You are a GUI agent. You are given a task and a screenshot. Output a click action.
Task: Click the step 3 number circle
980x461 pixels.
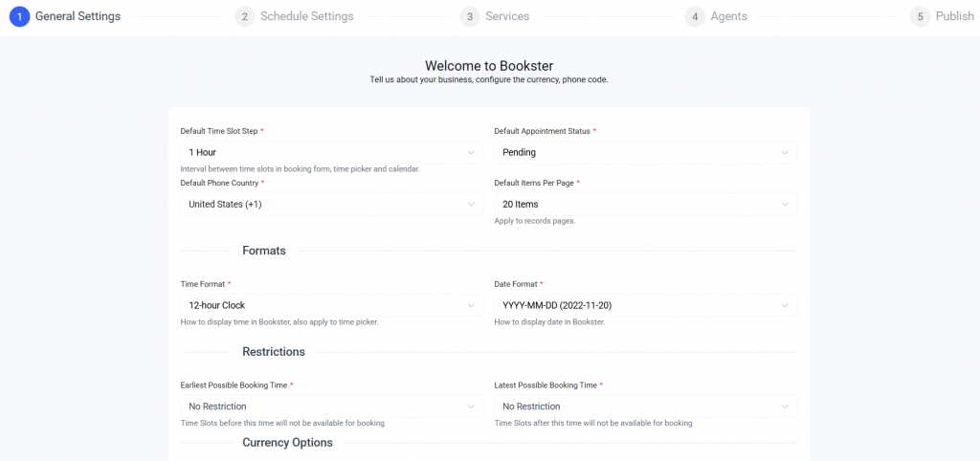[470, 17]
